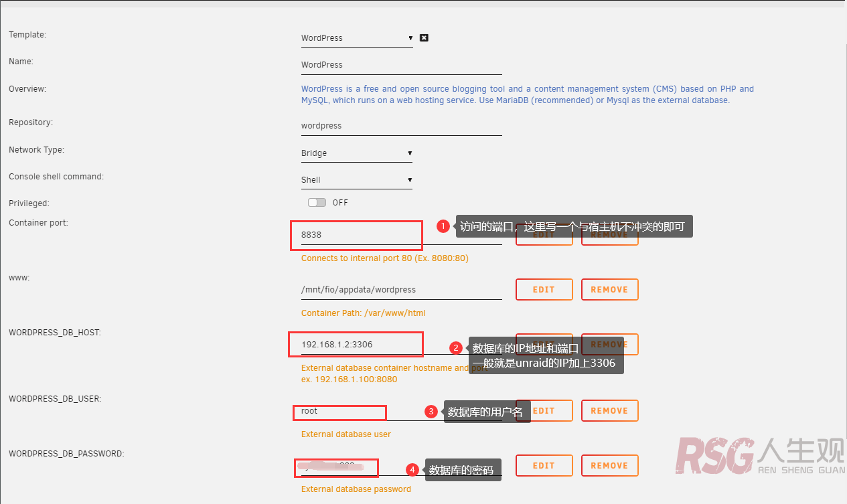Click the 'ex. 192.168.1.100:8080' example text
The image size is (847, 504).
click(x=350, y=380)
